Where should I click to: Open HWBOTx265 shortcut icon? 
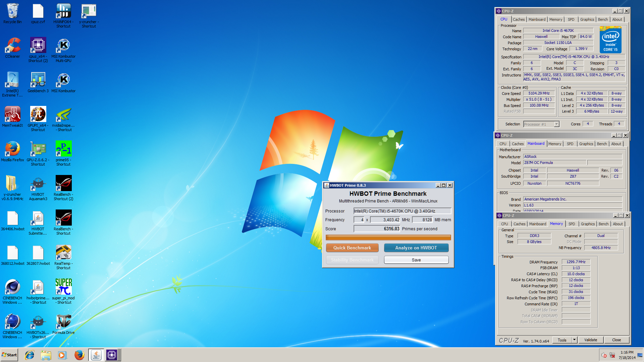point(38,326)
